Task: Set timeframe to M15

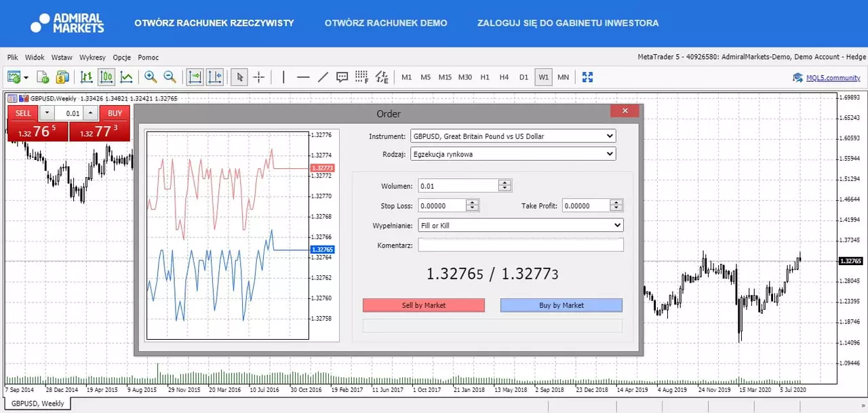Action: pyautogui.click(x=445, y=77)
